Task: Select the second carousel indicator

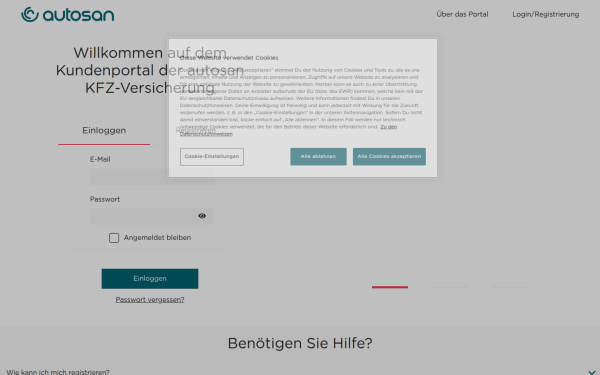Action: point(450,287)
